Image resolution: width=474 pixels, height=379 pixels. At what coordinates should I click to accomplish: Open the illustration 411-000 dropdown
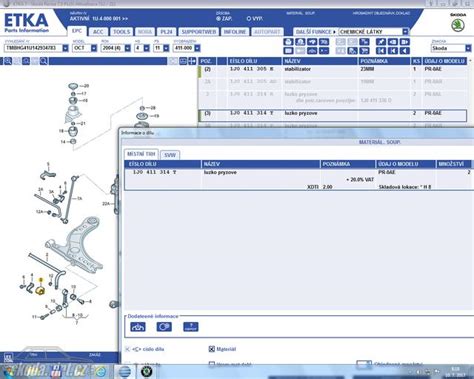[197, 48]
